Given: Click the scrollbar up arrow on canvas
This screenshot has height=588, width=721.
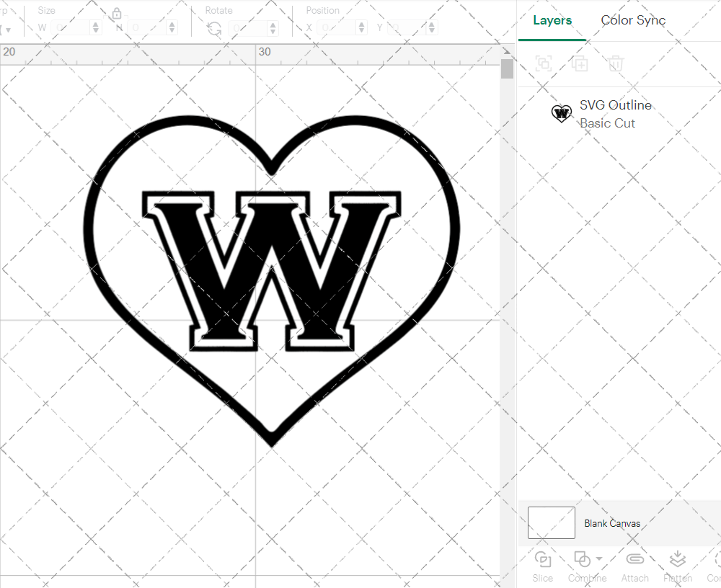Looking at the screenshot, I should [x=507, y=51].
